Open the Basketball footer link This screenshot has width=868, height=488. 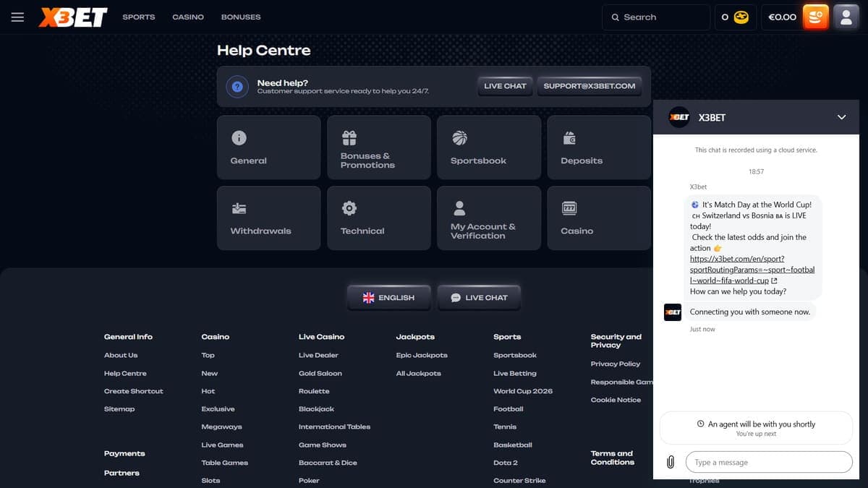point(513,445)
